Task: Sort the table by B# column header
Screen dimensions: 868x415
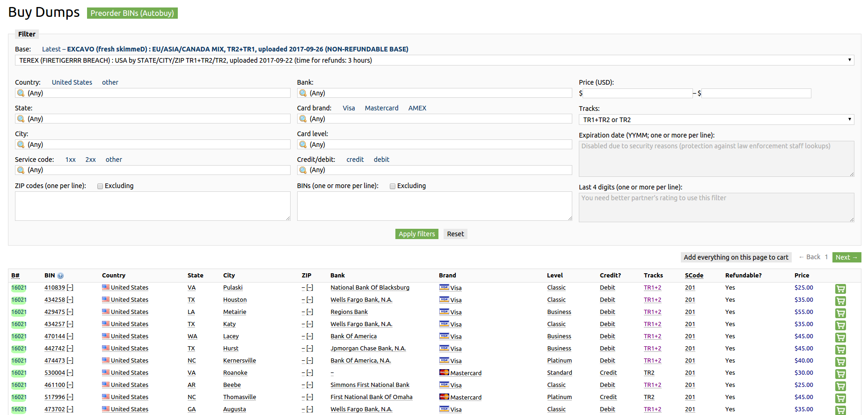Action: point(15,276)
